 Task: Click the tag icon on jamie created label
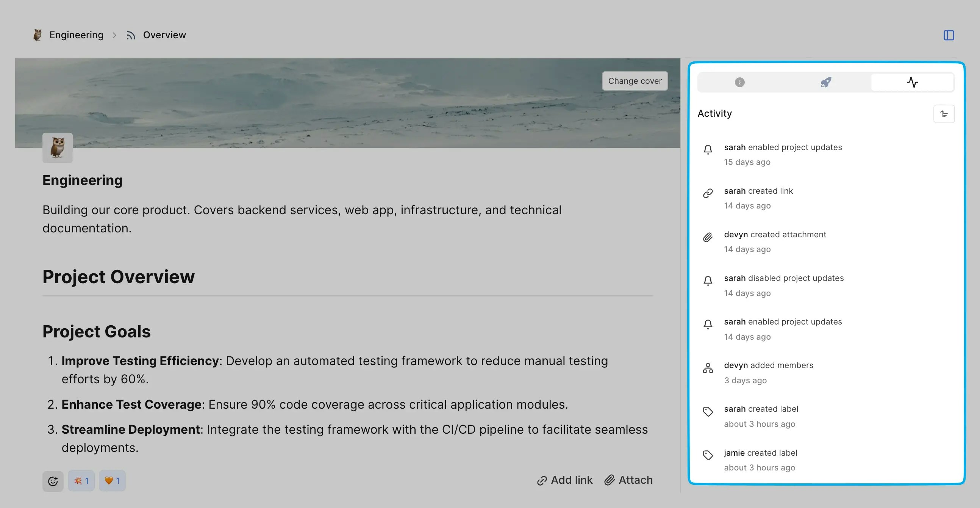click(708, 455)
